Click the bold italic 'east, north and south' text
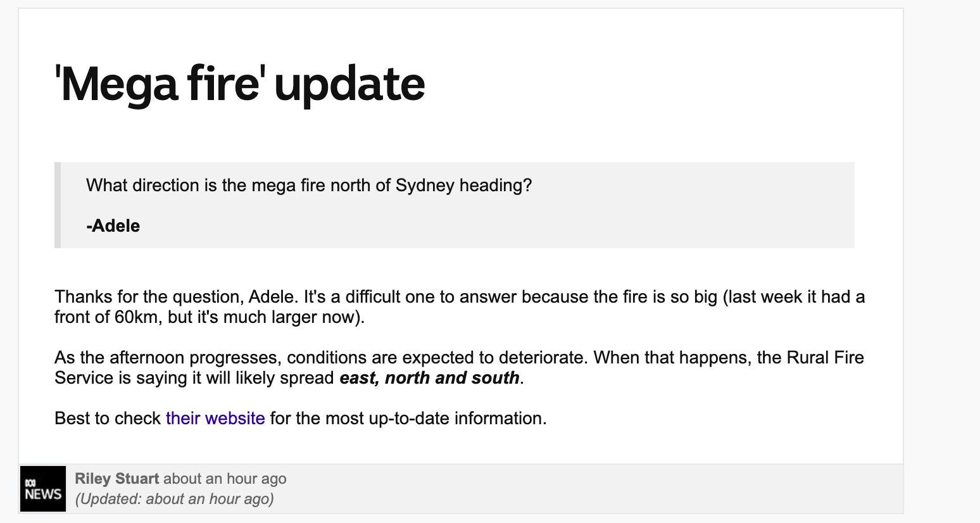This screenshot has height=523, width=980. coord(429,378)
